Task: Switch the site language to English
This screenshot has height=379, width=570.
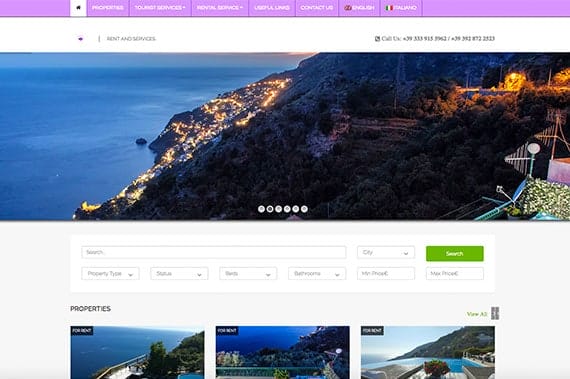Action: pos(359,8)
